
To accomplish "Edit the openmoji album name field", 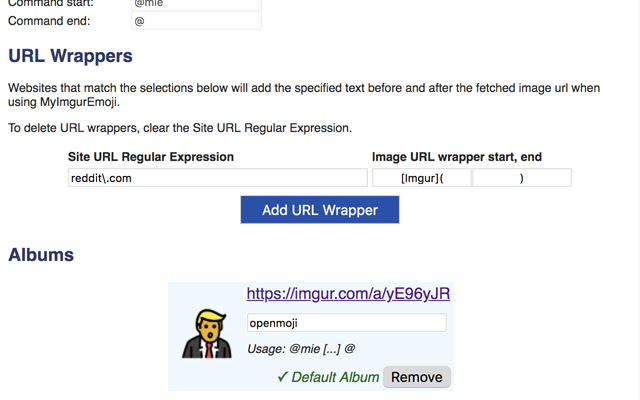I will coord(346,323).
